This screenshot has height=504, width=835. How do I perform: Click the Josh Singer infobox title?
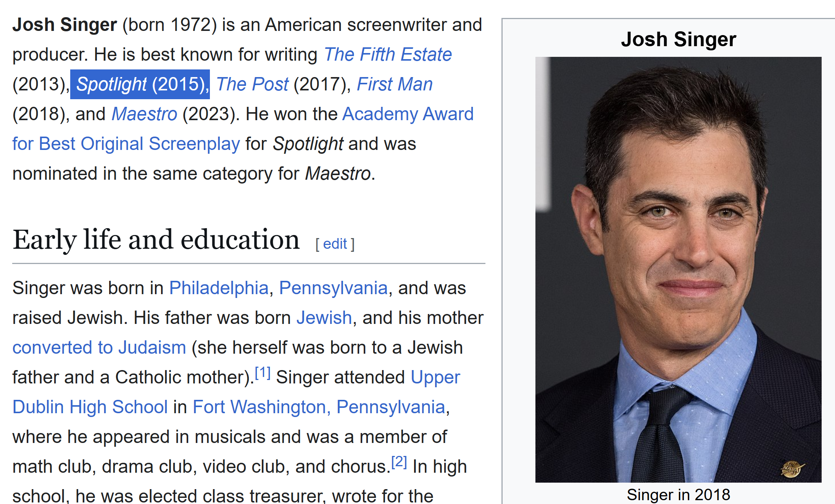click(x=678, y=39)
